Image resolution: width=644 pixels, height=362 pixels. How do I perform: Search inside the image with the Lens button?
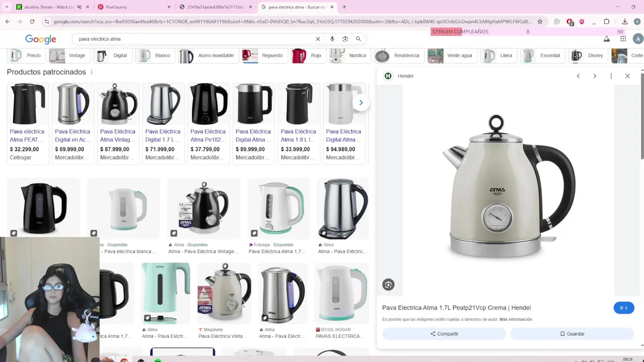[x=388, y=285]
